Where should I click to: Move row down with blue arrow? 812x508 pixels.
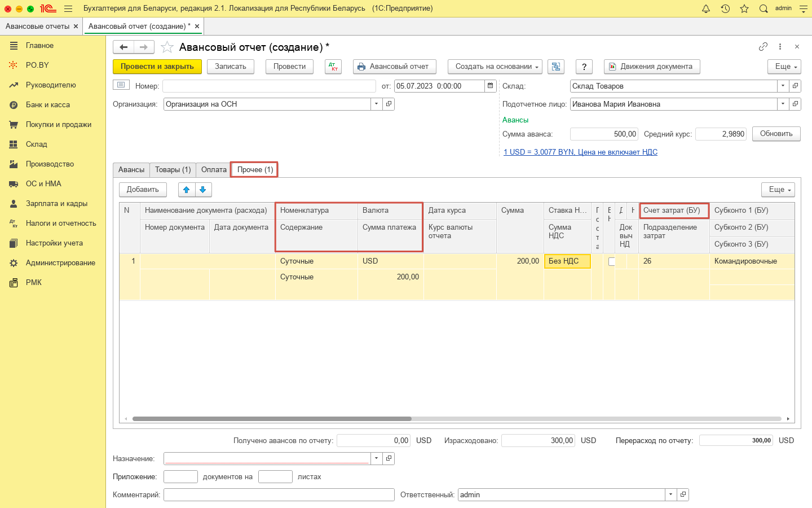point(203,190)
